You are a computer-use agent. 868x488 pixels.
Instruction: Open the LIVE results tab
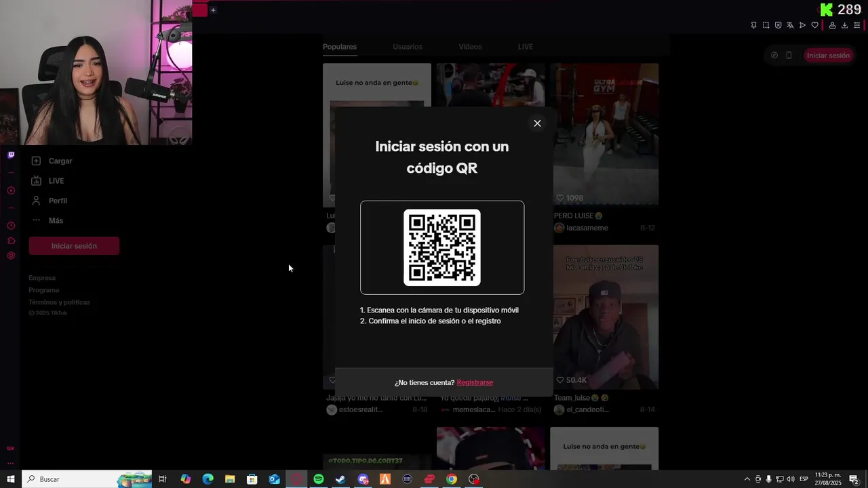[x=526, y=47]
